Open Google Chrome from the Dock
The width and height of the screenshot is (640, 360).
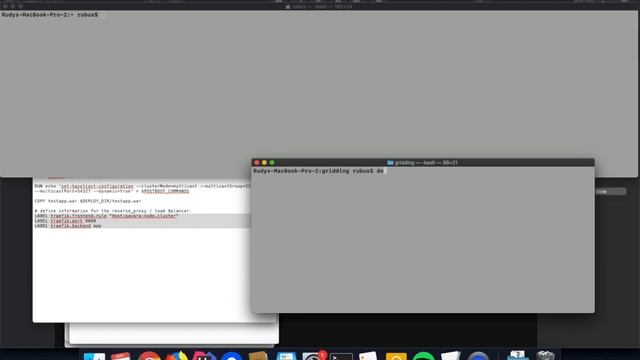[149, 356]
